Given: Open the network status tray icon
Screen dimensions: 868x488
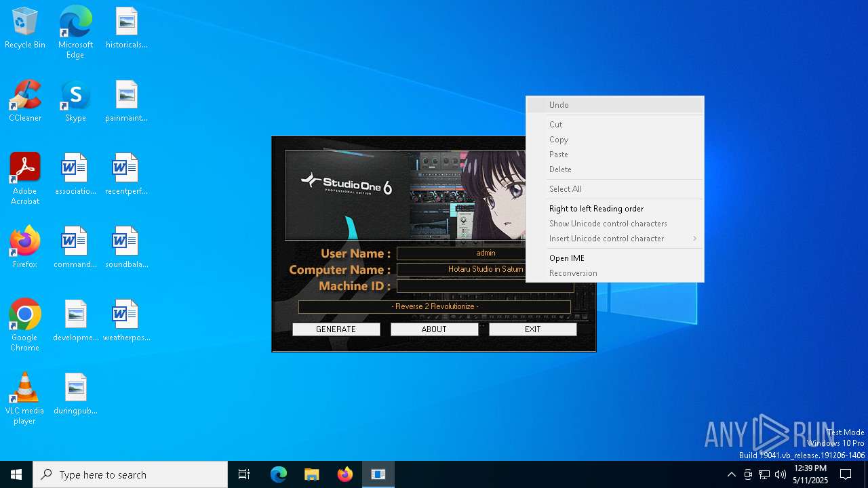Looking at the screenshot, I should point(764,474).
